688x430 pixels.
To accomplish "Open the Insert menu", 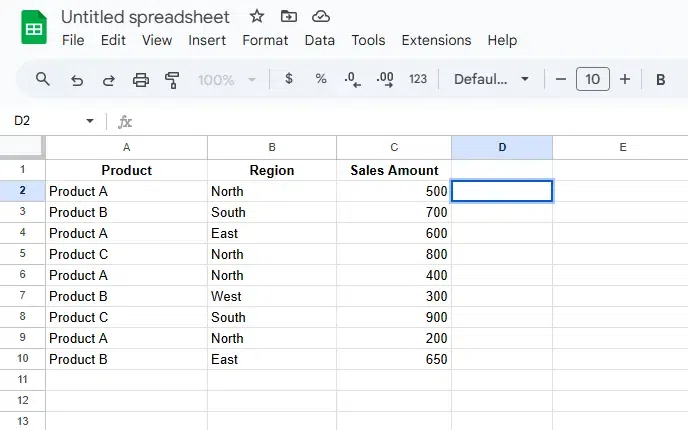I will 207,40.
